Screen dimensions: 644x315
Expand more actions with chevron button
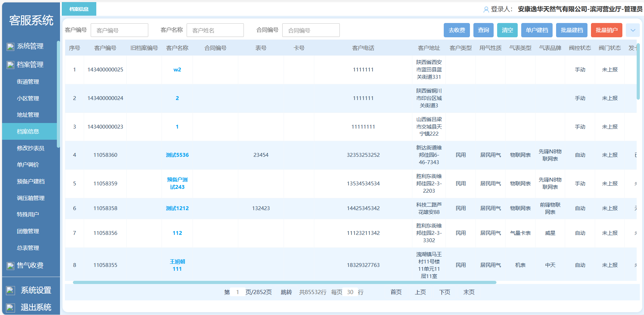click(x=633, y=30)
